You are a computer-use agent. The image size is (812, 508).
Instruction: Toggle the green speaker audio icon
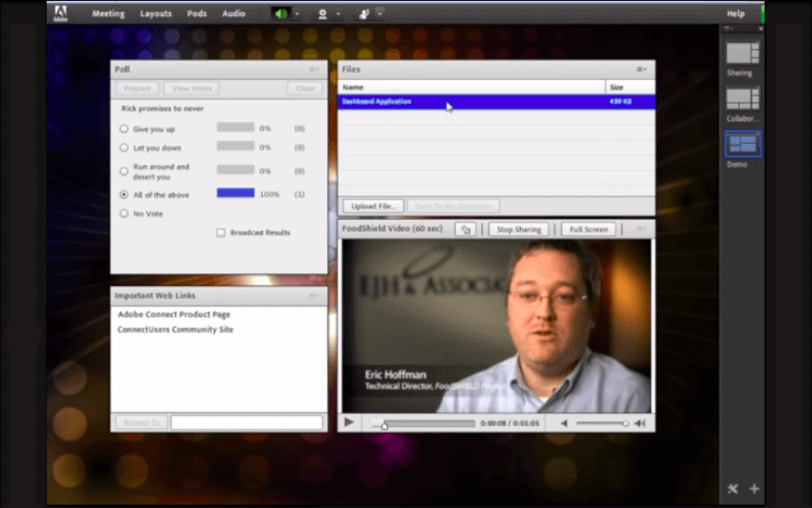pyautogui.click(x=281, y=14)
